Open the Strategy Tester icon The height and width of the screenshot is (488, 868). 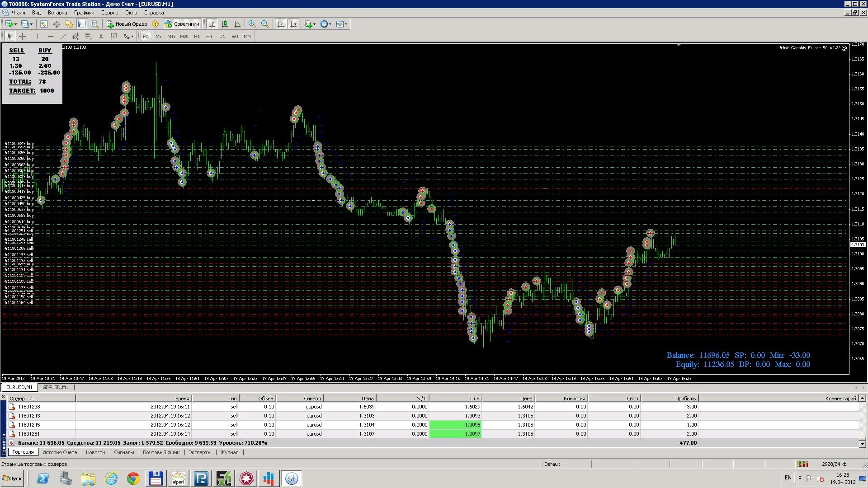(94, 24)
